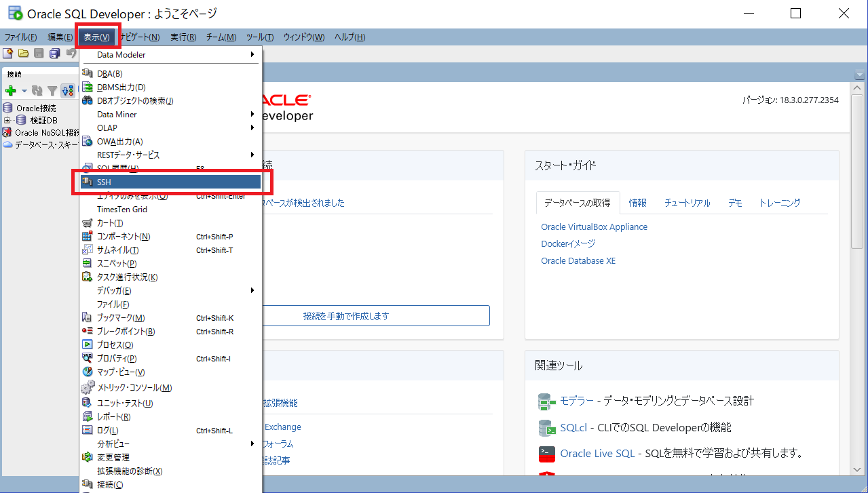
Task: Click the funnel Filter icon in connections panel
Action: click(52, 91)
